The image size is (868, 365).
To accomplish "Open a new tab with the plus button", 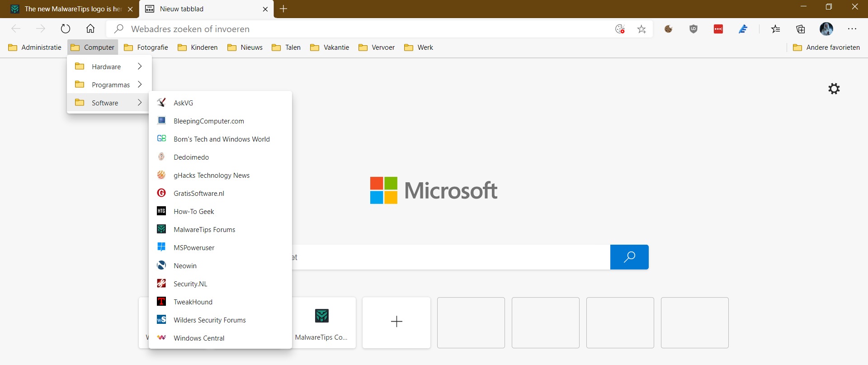I will [283, 9].
